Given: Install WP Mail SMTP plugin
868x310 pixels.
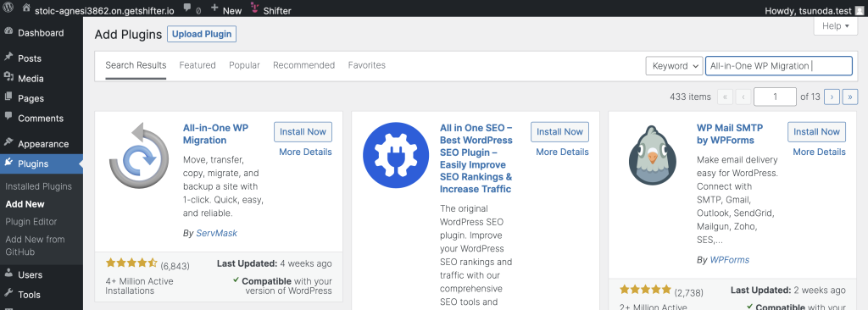Looking at the screenshot, I should pos(816,132).
